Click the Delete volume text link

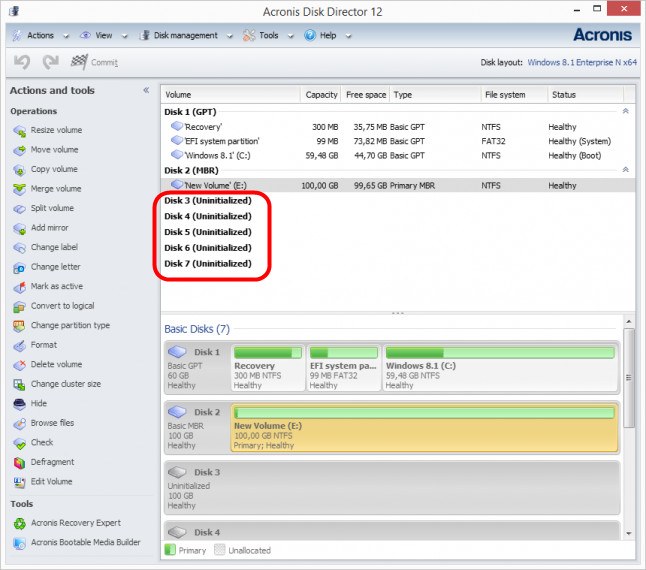56,364
